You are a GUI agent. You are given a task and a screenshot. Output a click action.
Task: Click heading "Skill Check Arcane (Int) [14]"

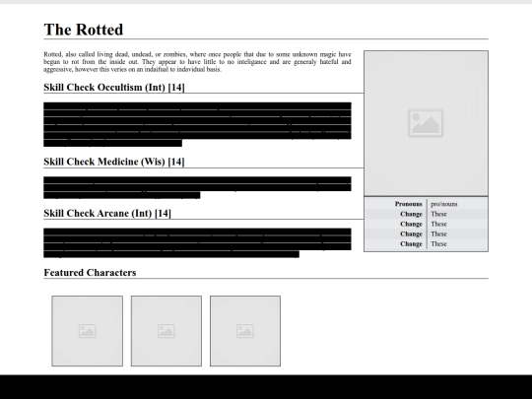[107, 213]
